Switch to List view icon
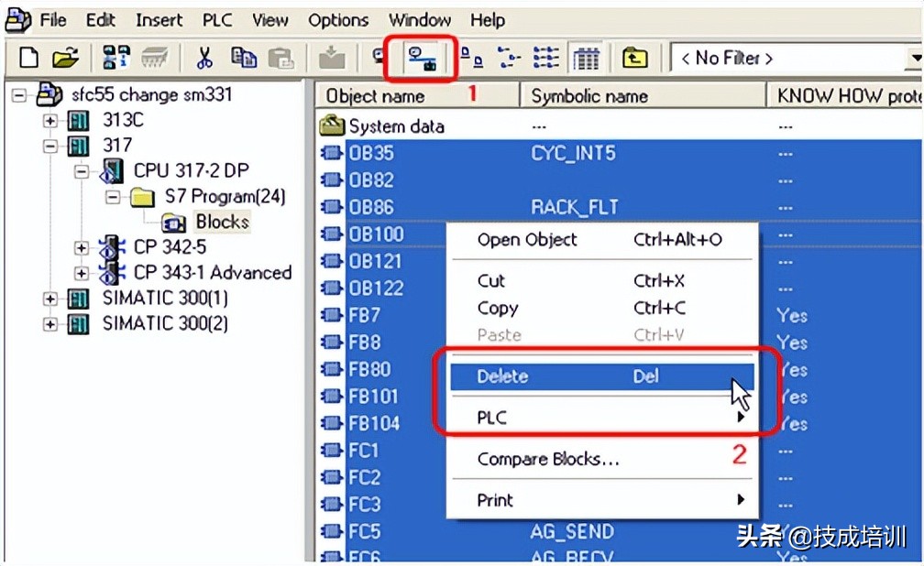 pos(545,58)
